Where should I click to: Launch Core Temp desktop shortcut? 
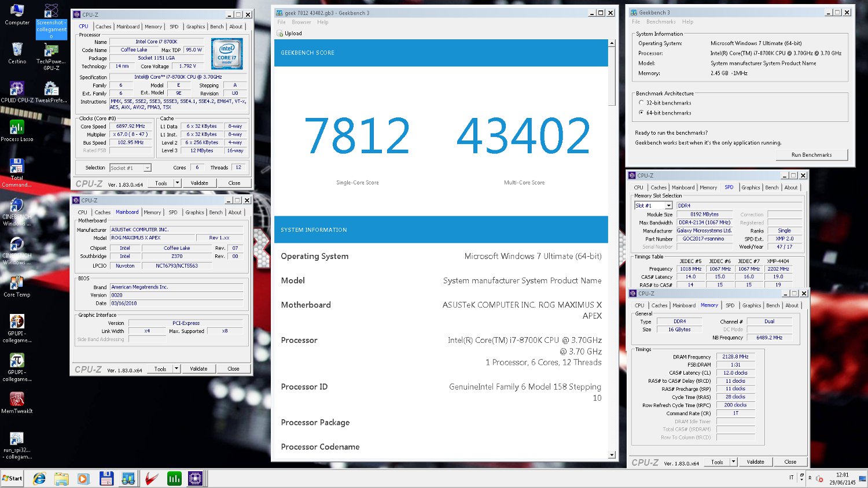pyautogui.click(x=17, y=286)
